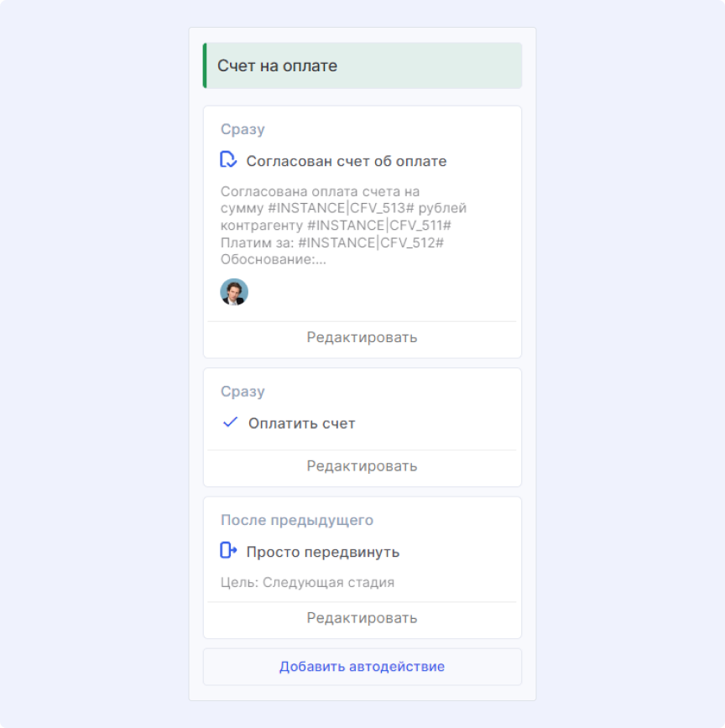Select the Счет на оплате stage header
Viewport: 725px width, 728px height.
tap(278, 65)
